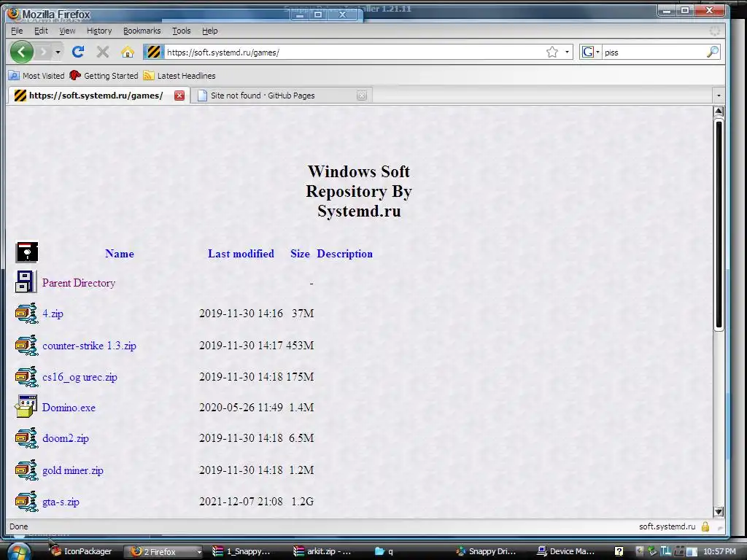Click the page scrollbar up arrow
747x560 pixels.
(x=719, y=112)
